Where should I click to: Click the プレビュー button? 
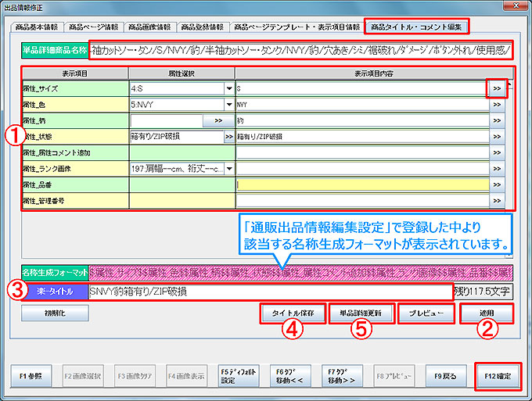[426, 313]
